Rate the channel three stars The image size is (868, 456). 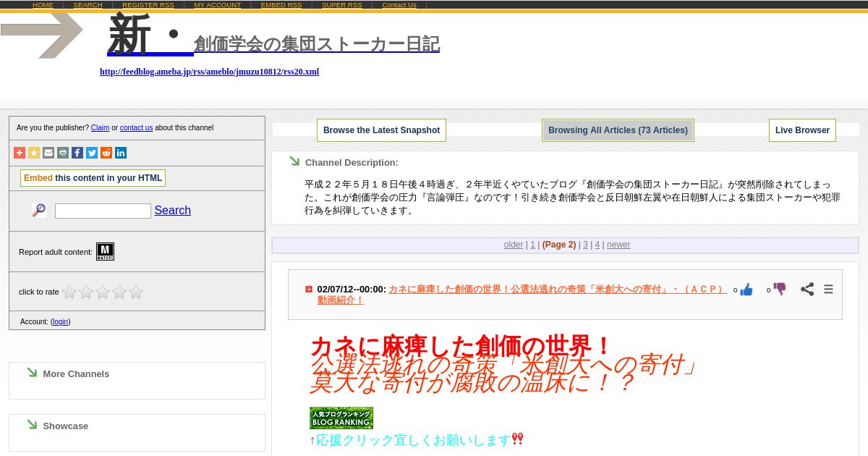(103, 292)
